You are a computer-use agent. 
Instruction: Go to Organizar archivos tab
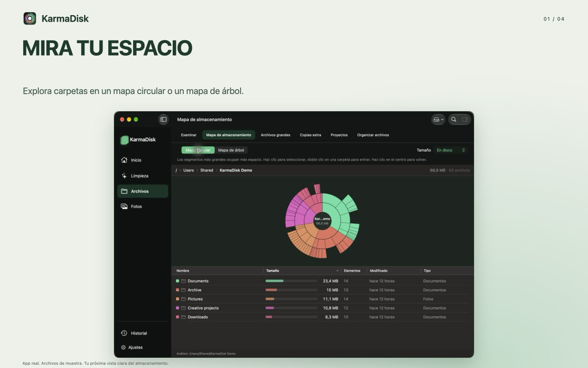[373, 135]
